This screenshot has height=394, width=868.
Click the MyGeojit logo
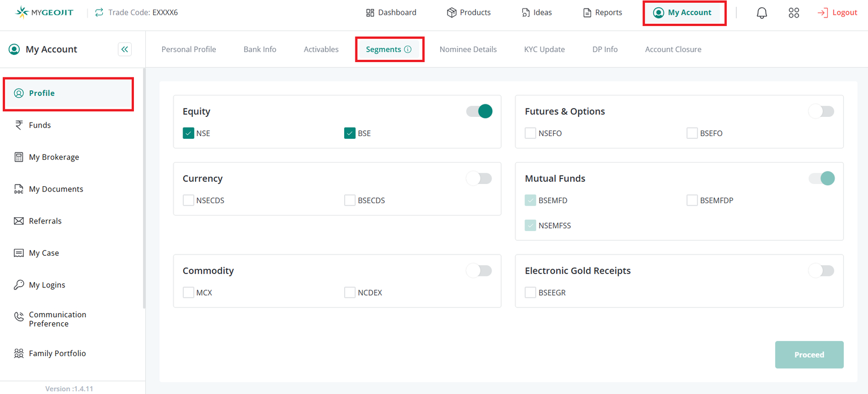(45, 12)
